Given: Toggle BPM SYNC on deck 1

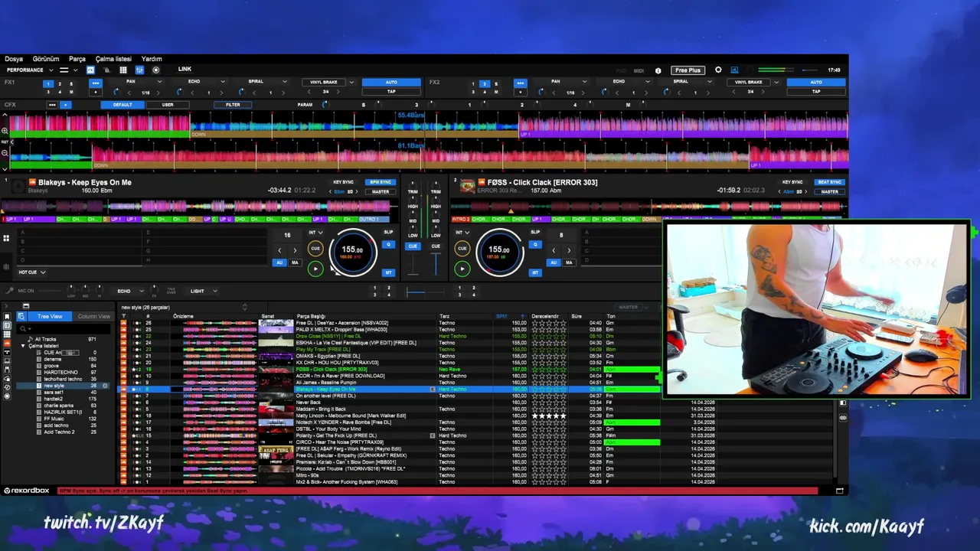Looking at the screenshot, I should point(380,182).
